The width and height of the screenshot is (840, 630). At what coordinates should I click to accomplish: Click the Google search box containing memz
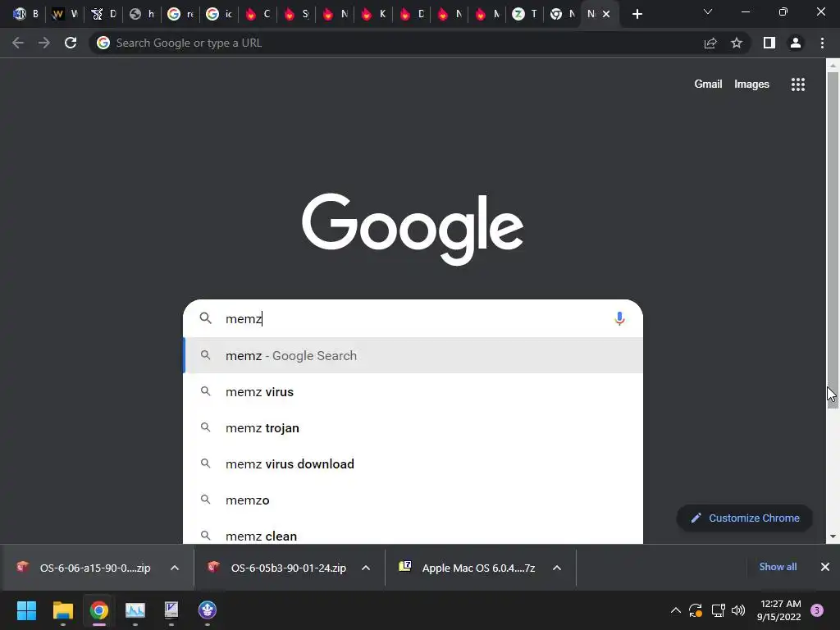tap(413, 319)
